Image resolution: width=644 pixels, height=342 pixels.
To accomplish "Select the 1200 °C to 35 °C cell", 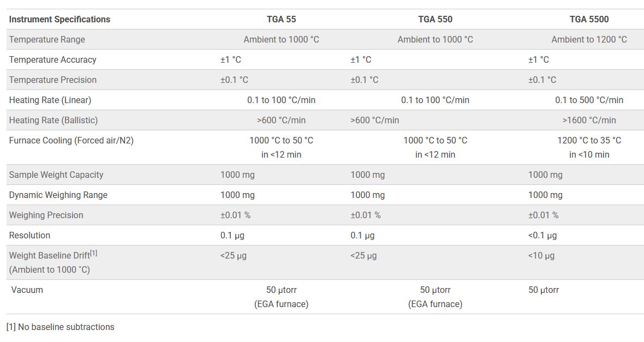I will point(589,140).
